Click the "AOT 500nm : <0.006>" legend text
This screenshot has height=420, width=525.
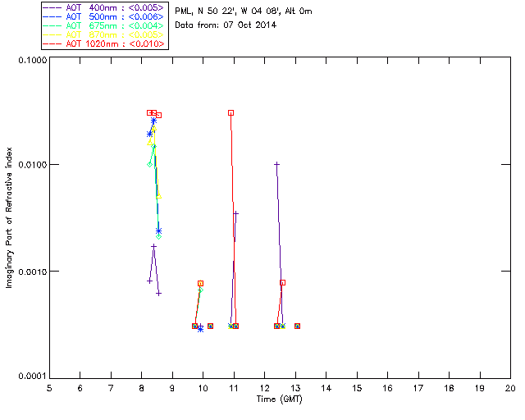click(115, 16)
